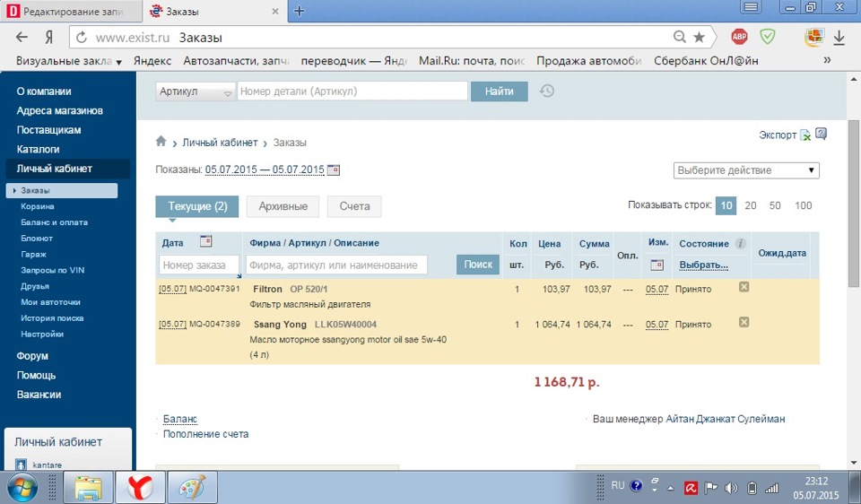Open Windows Start button
The image size is (861, 504).
(22, 488)
